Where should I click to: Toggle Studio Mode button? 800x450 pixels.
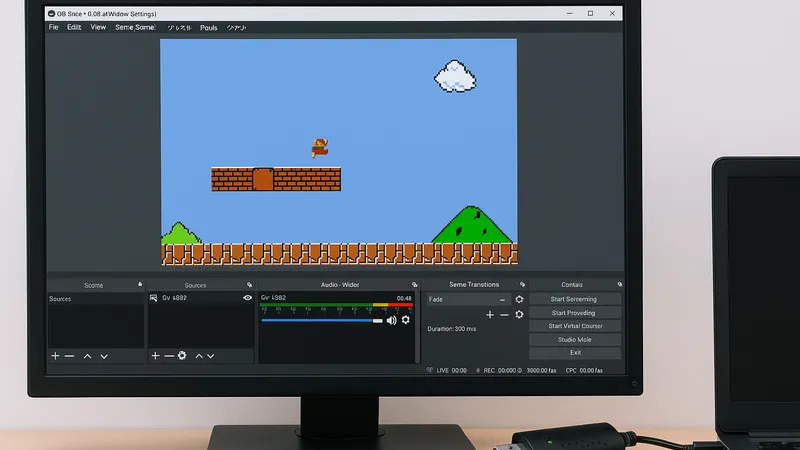(574, 339)
